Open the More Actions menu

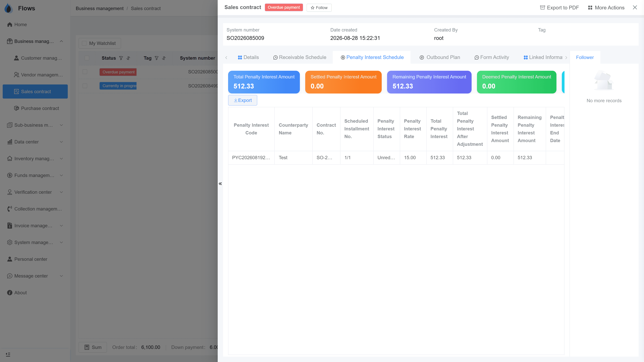pos(606,8)
